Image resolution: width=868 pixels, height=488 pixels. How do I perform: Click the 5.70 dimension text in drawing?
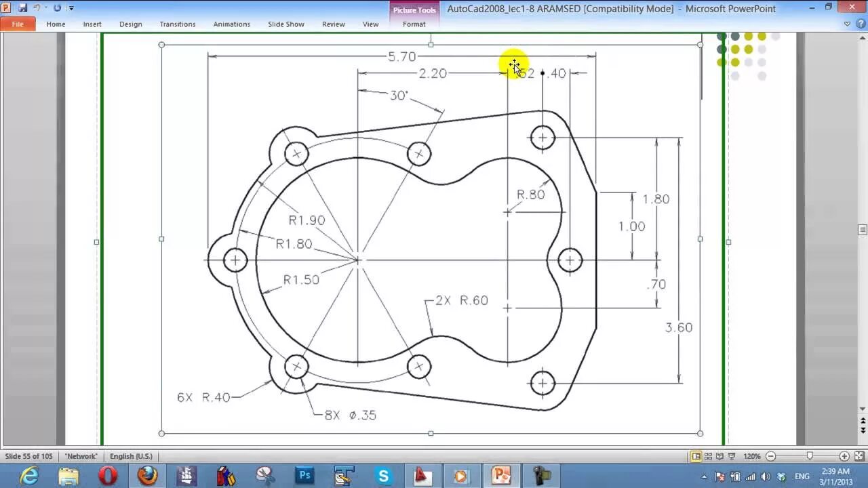tap(401, 56)
